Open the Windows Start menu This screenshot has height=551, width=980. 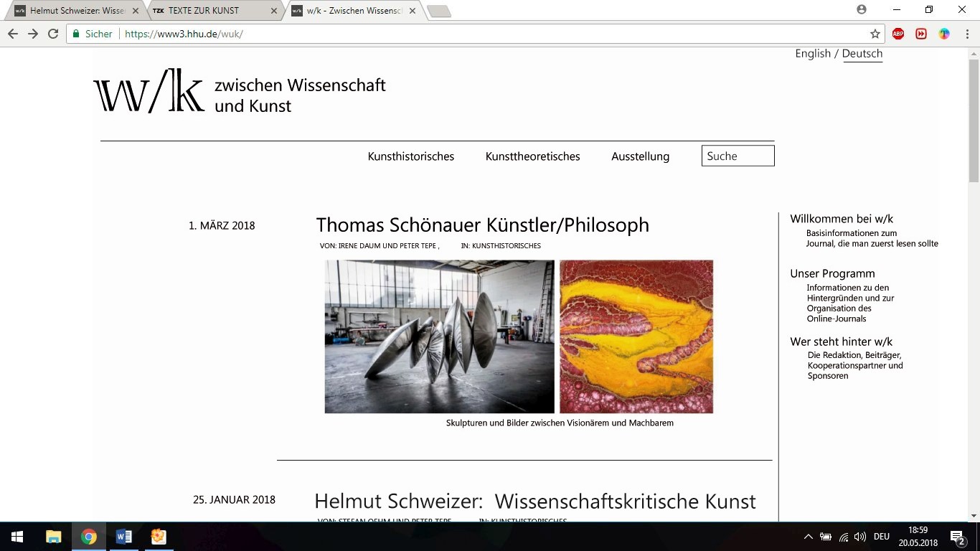17,537
